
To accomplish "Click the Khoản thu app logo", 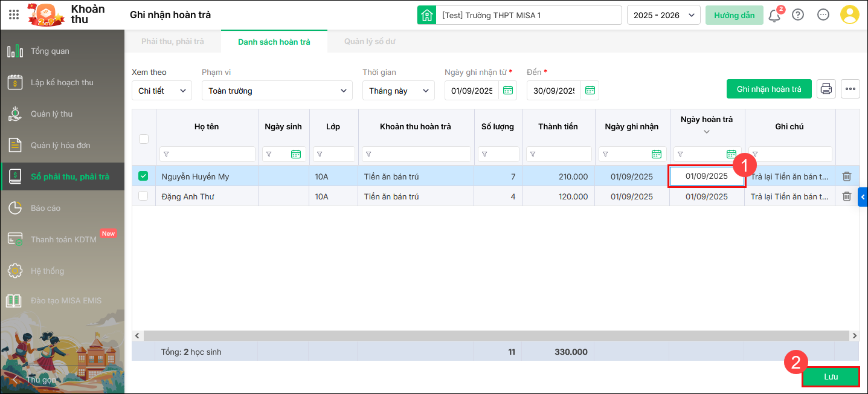I will click(45, 15).
